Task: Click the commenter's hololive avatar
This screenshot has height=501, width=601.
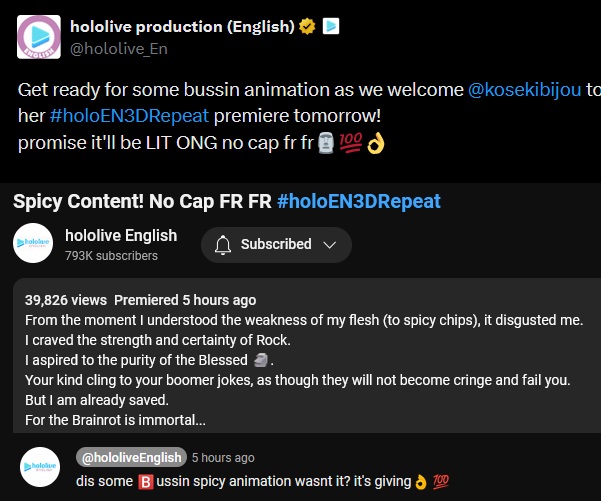Action: (x=40, y=467)
